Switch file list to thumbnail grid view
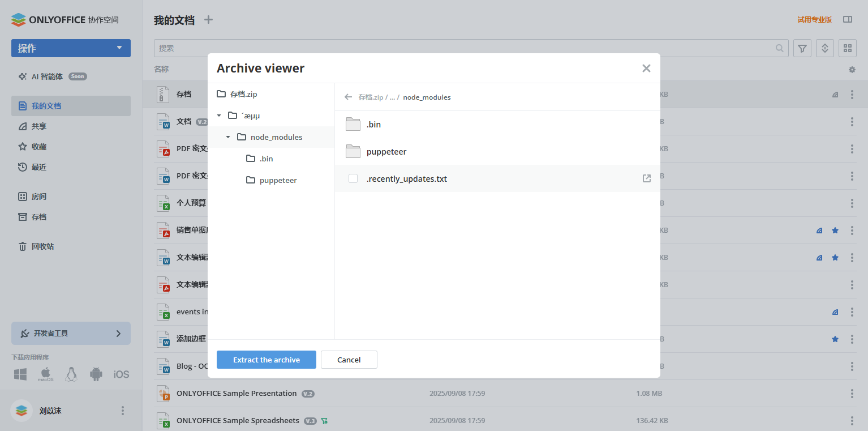 click(x=847, y=48)
